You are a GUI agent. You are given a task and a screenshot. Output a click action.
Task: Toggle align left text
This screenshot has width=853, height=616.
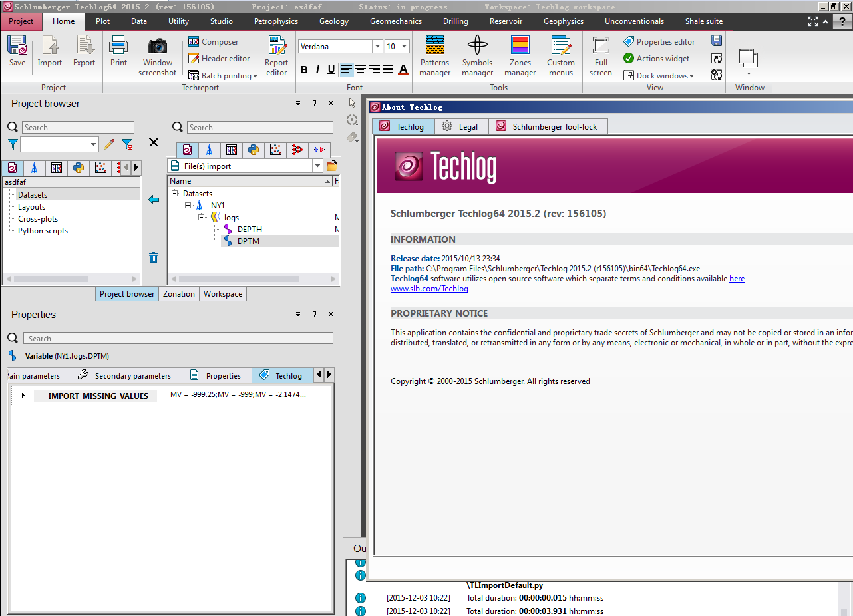coord(347,69)
